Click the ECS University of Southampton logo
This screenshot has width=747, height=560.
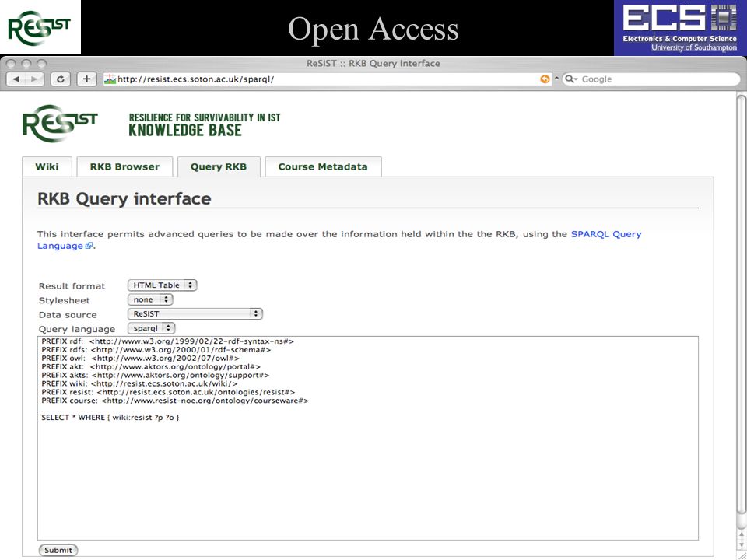coord(680,28)
